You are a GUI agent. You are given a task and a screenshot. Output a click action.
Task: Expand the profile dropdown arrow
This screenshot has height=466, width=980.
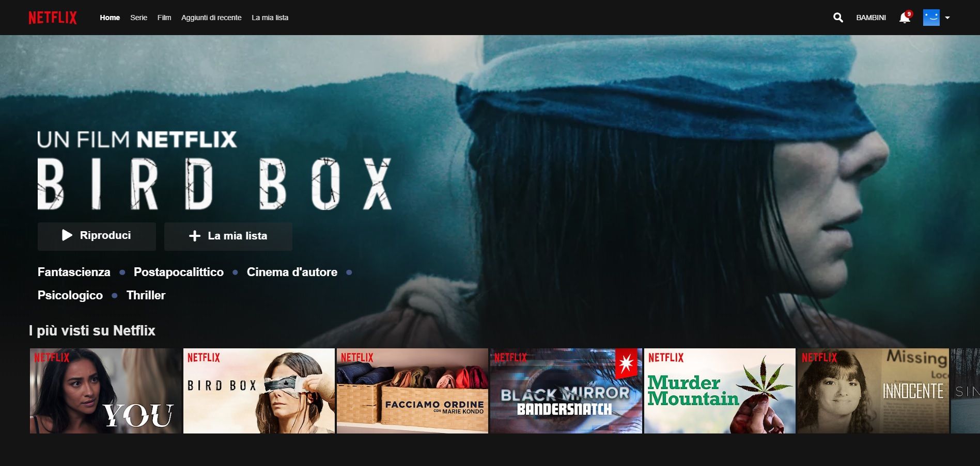[947, 18]
